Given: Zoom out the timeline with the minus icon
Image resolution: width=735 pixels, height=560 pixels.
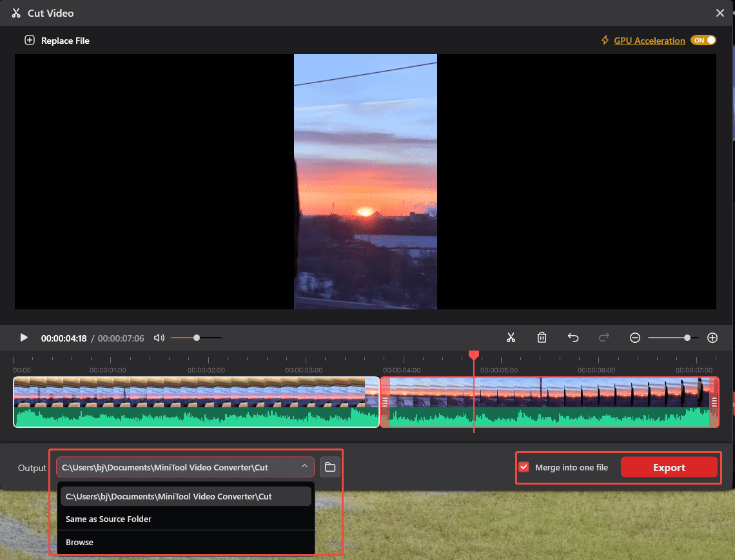Looking at the screenshot, I should (x=634, y=338).
